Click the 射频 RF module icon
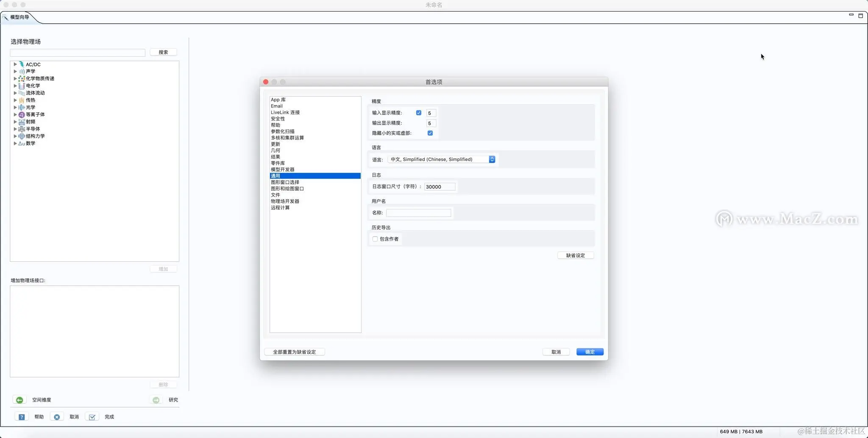 pos(21,122)
